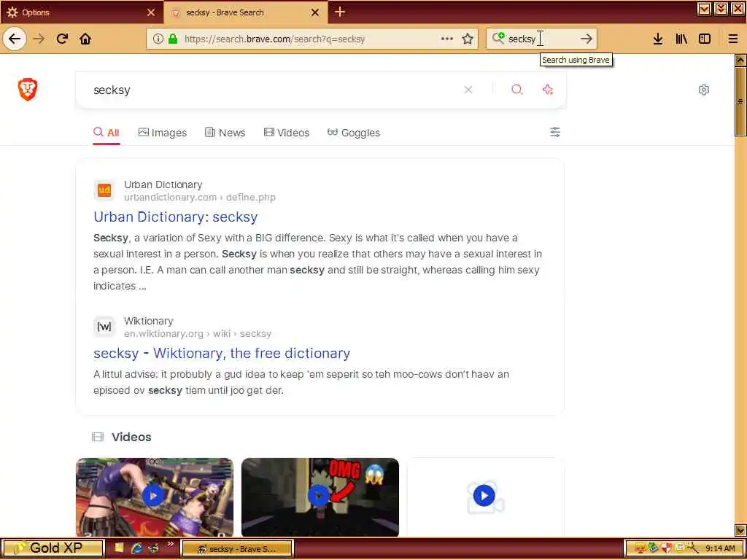The width and height of the screenshot is (747, 560).
Task: Open a new tab with plus button
Action: (x=340, y=12)
